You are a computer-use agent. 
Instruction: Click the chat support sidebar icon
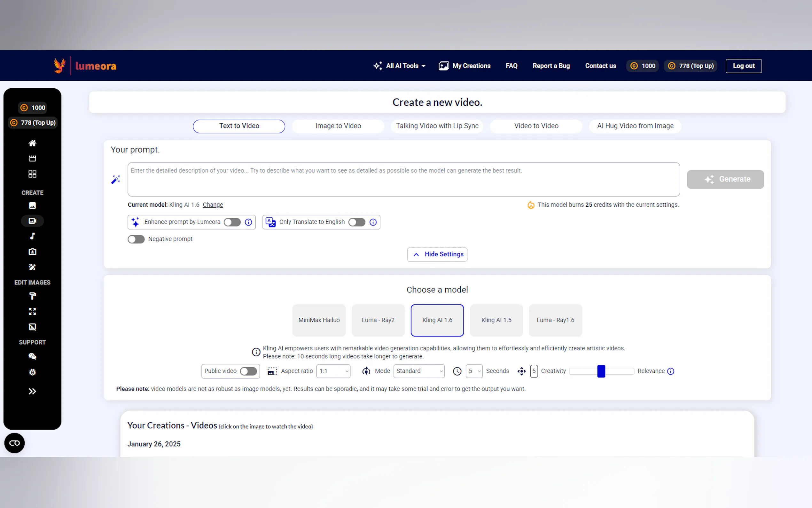pyautogui.click(x=32, y=356)
